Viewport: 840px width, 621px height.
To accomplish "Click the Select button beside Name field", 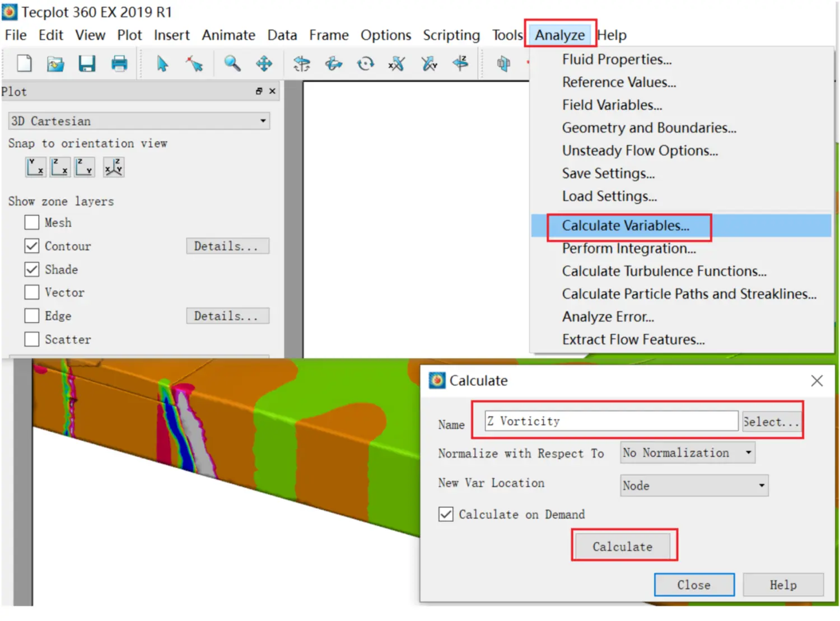I will point(771,422).
